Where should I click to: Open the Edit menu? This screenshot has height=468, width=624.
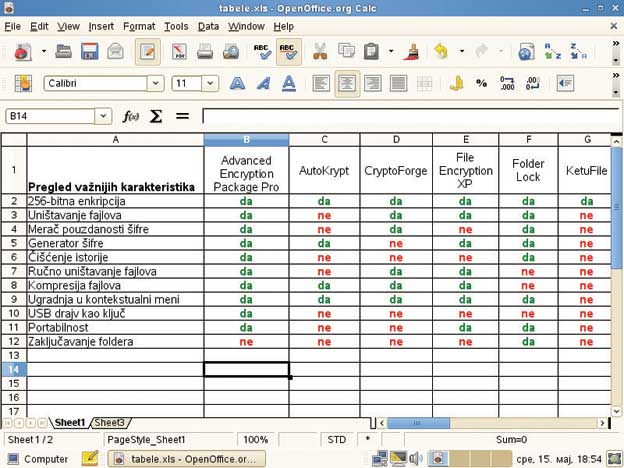coord(39,26)
